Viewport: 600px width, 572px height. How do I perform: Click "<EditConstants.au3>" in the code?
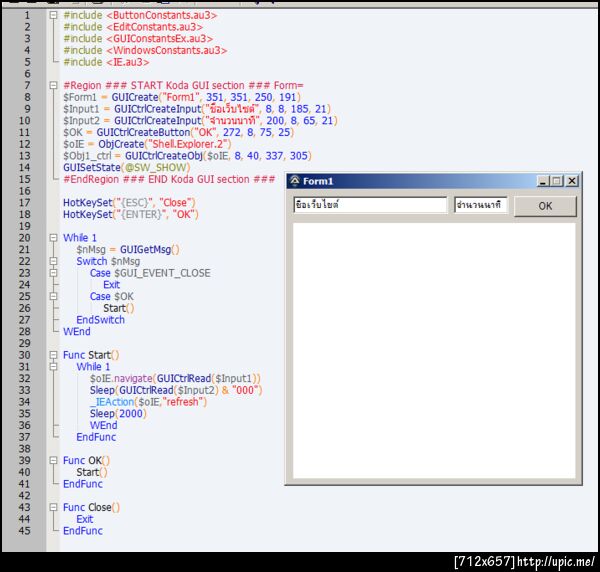(x=154, y=27)
